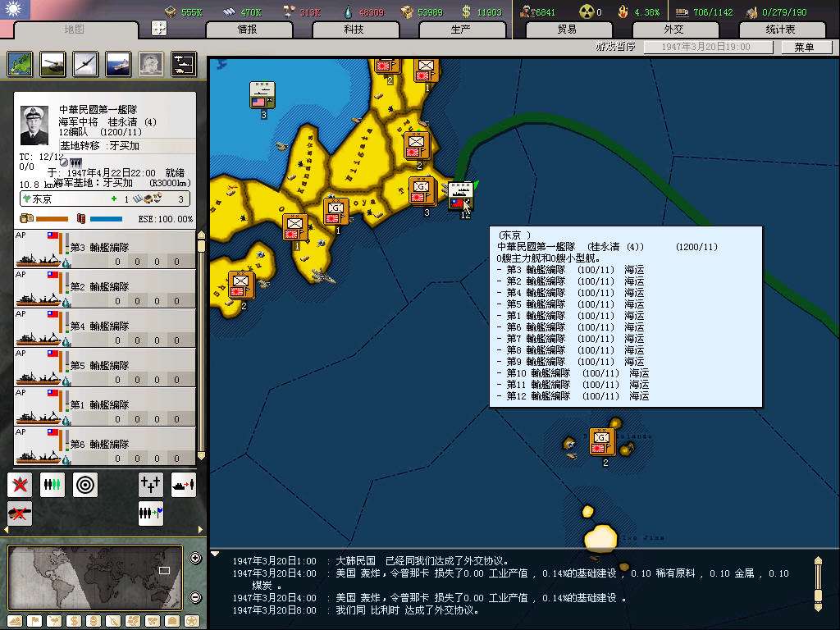Click the three crosses reorganize icon
Viewport: 840px width, 630px height.
[x=151, y=485]
